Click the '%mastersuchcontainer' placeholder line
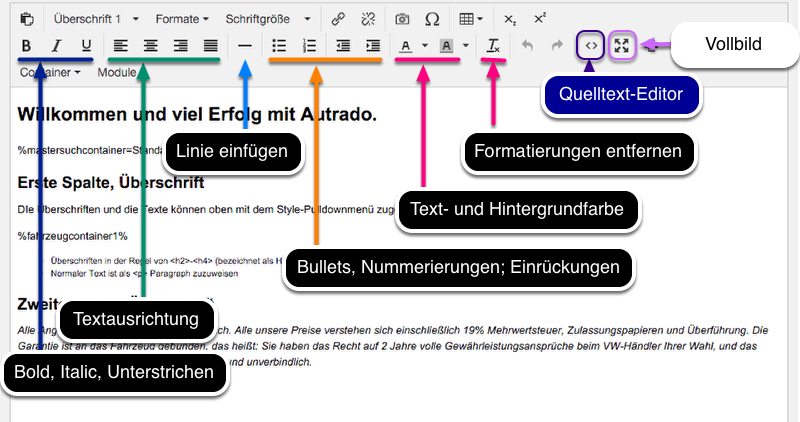800x422 pixels. coord(90,150)
